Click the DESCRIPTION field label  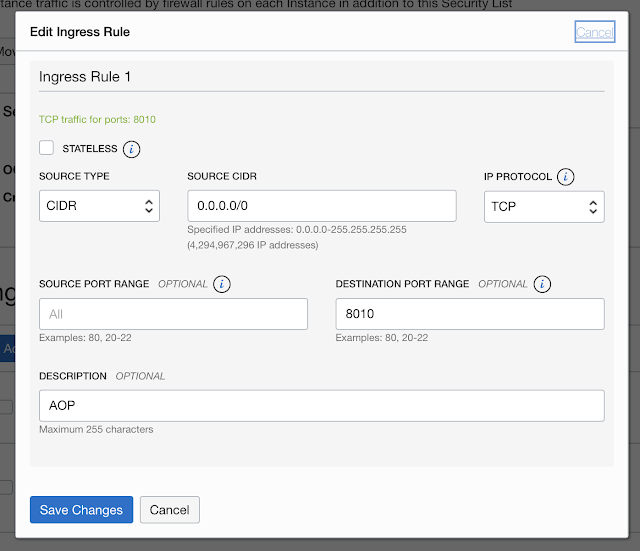72,376
